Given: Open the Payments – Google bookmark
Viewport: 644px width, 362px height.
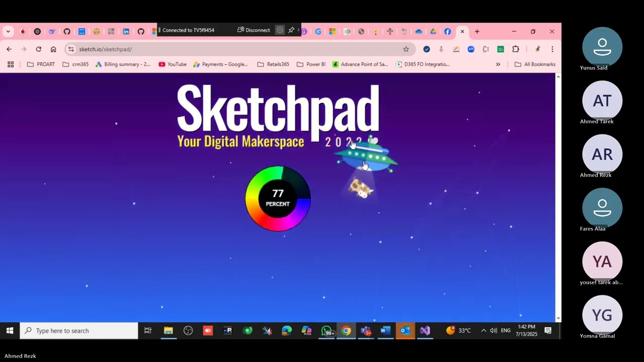Looking at the screenshot, I should (220, 64).
